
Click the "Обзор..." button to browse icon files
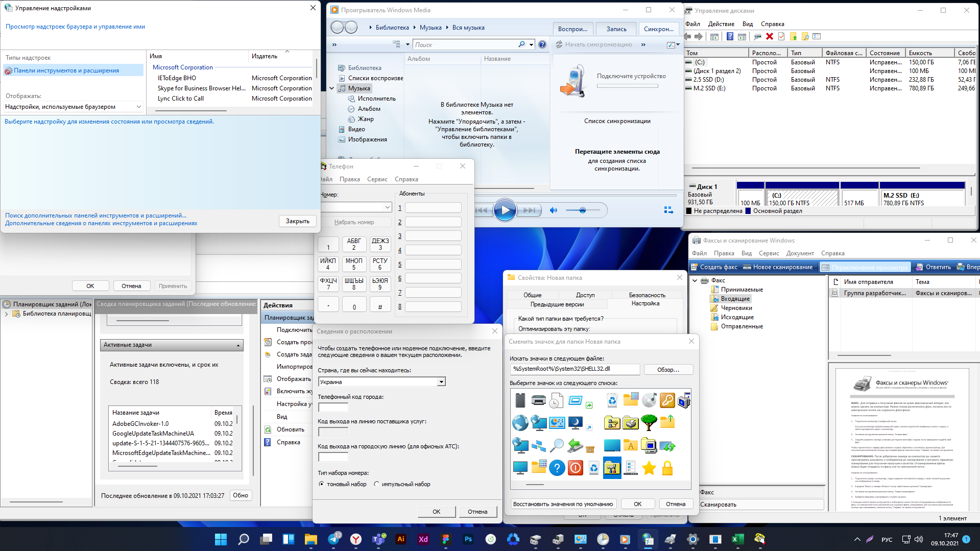668,370
